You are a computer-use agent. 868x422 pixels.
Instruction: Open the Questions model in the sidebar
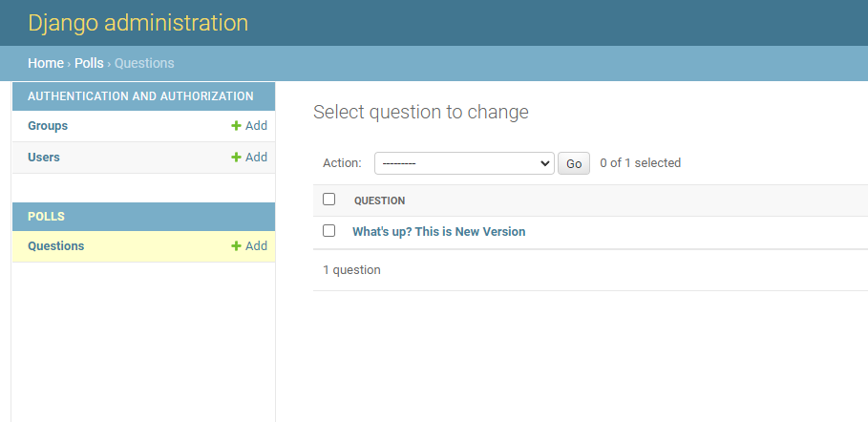pos(56,246)
